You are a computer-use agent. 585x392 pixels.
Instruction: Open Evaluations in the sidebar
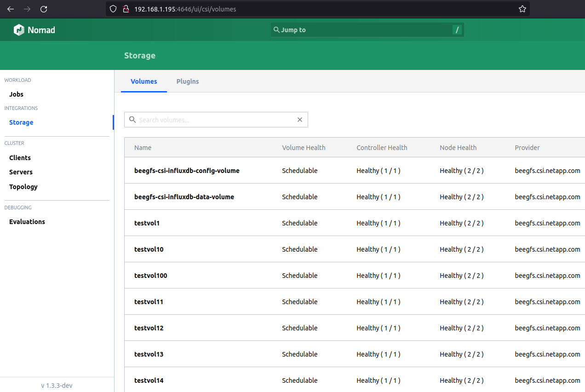tap(27, 222)
